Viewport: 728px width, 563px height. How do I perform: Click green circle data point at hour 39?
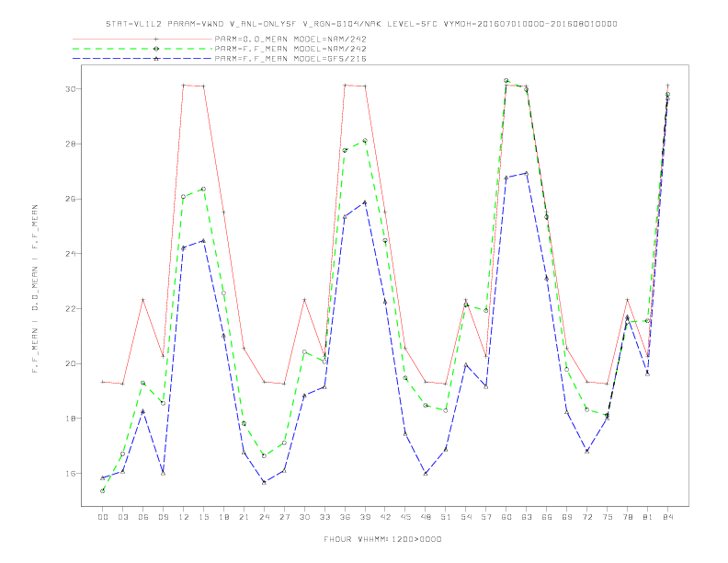tap(365, 141)
